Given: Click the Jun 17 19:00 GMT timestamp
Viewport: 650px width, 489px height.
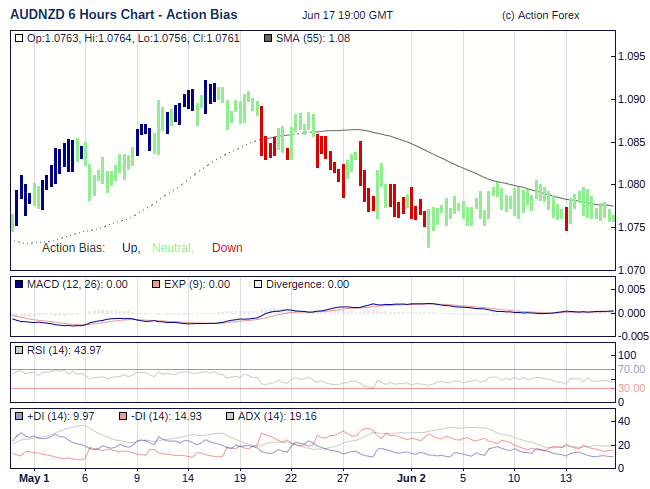Looking at the screenshot, I should pos(347,16).
